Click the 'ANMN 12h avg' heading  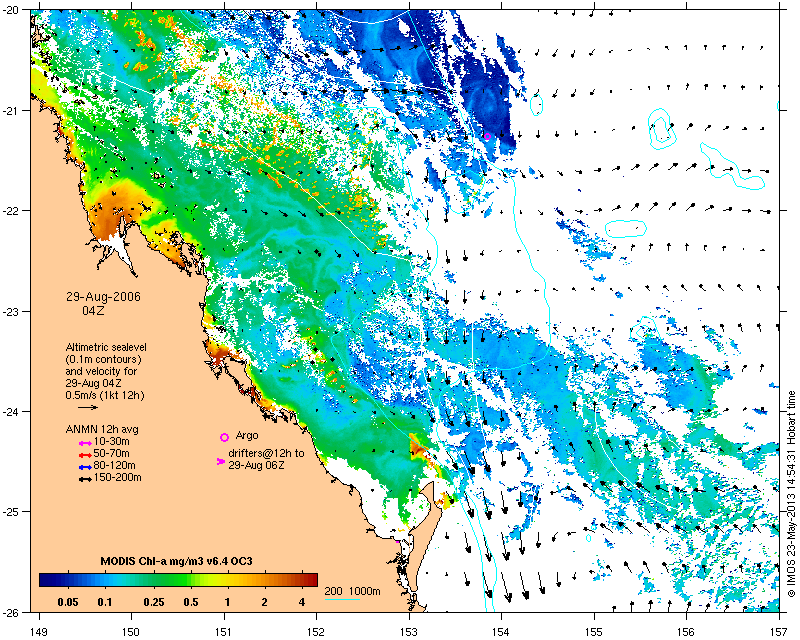coord(102,429)
